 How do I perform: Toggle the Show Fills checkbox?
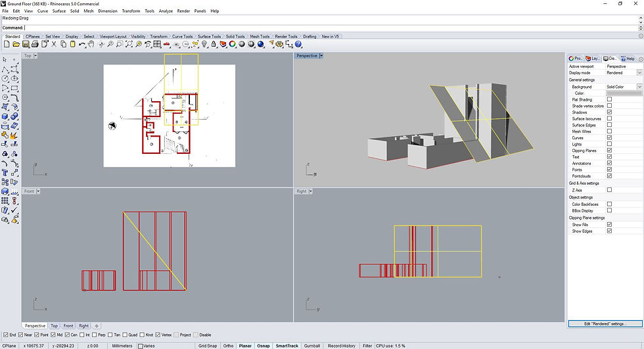coord(610,225)
